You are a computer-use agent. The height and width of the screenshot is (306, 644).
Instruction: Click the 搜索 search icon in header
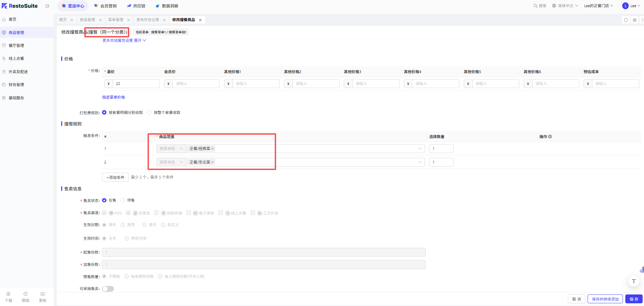coord(536,6)
